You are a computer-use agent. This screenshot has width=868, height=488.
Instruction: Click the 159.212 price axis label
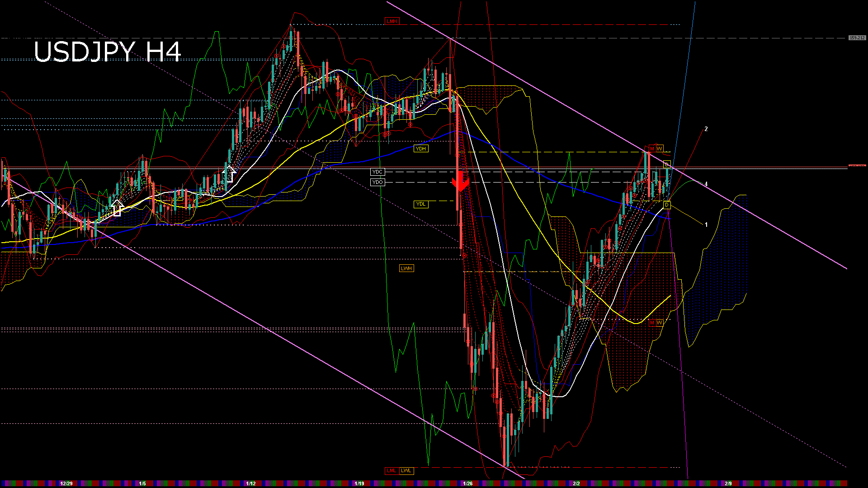pyautogui.click(x=857, y=38)
